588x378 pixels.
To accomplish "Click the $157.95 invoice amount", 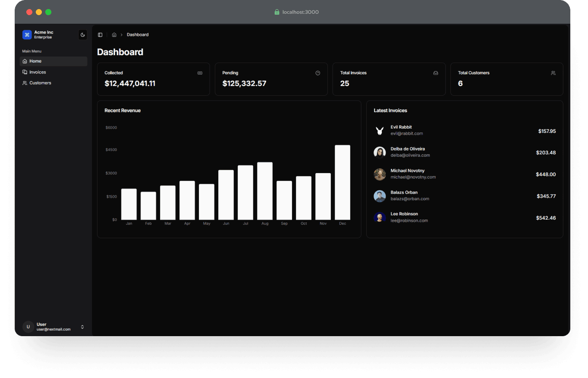I will coord(547,131).
